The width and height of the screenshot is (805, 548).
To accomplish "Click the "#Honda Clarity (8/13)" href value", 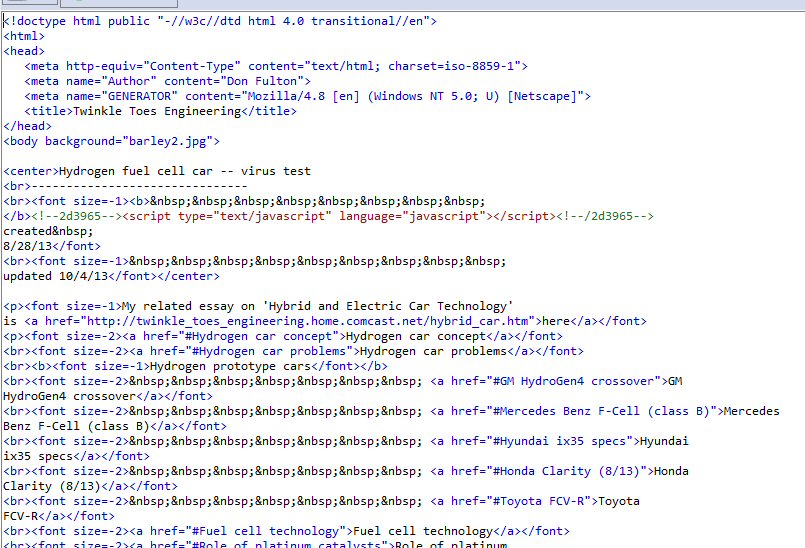I will click(566, 471).
